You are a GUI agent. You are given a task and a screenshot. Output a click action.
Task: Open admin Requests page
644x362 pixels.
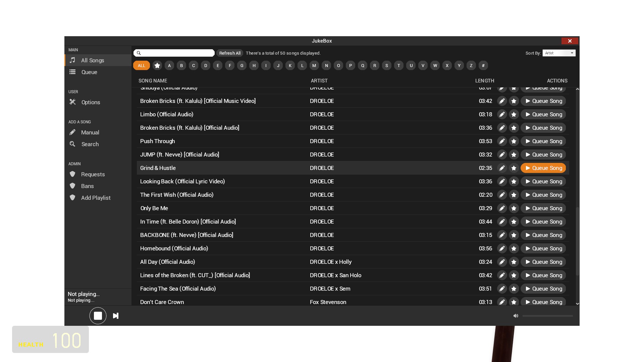tap(98, 174)
